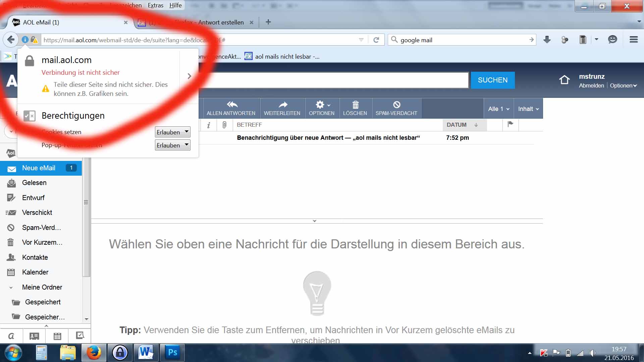644x362 pixels.
Task: Click the Löschen trash icon
Action: (x=355, y=105)
